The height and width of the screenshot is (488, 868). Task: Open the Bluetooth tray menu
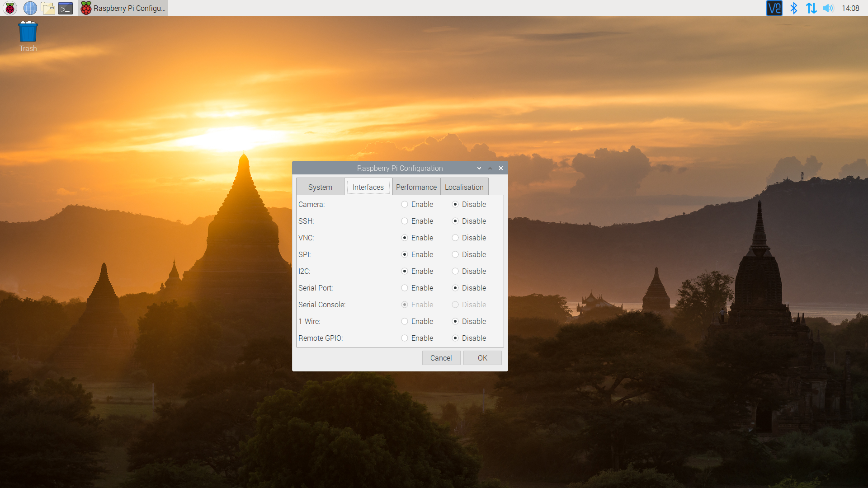(793, 8)
